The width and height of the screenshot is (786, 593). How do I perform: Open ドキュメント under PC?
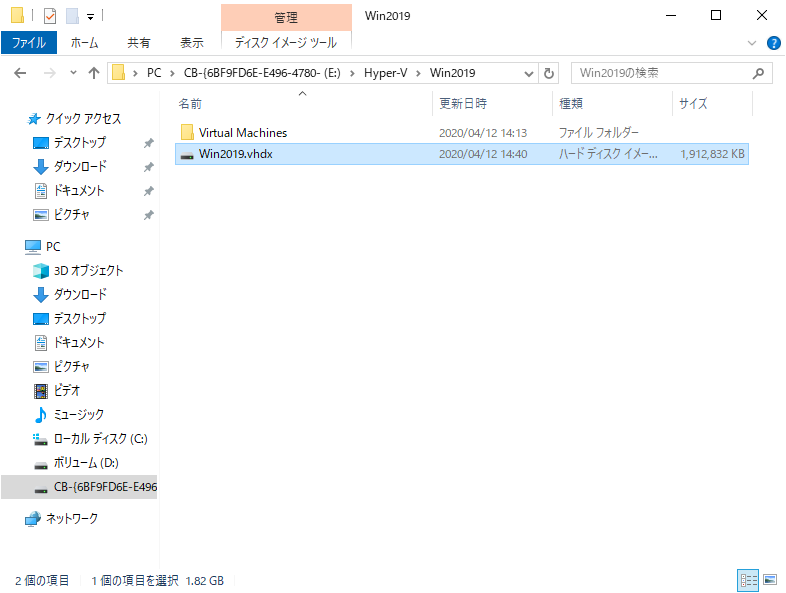[x=79, y=342]
